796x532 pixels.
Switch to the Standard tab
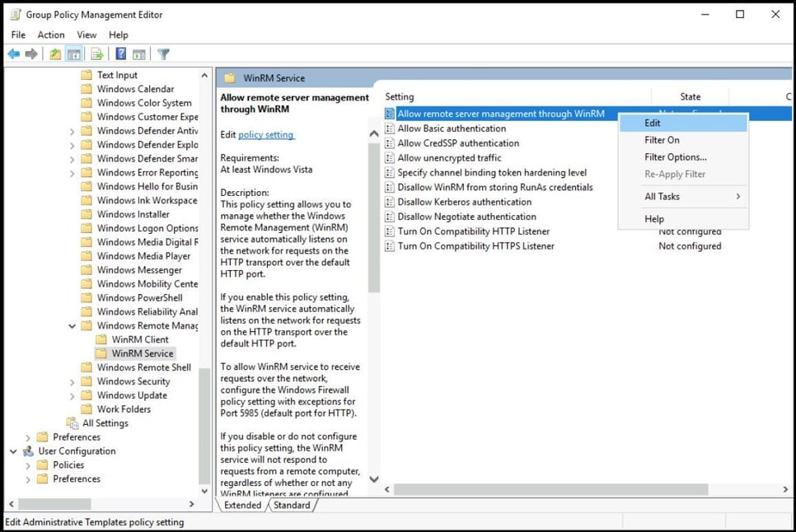tap(293, 505)
